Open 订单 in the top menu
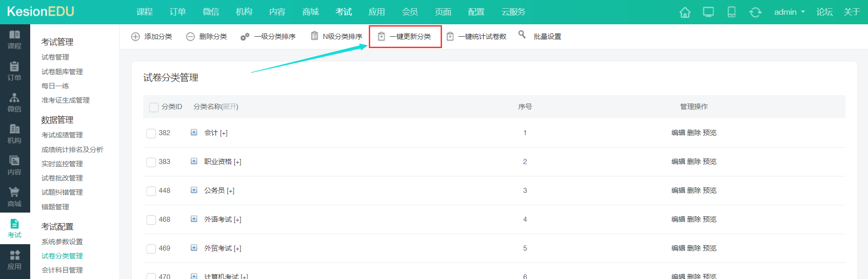 click(x=178, y=12)
